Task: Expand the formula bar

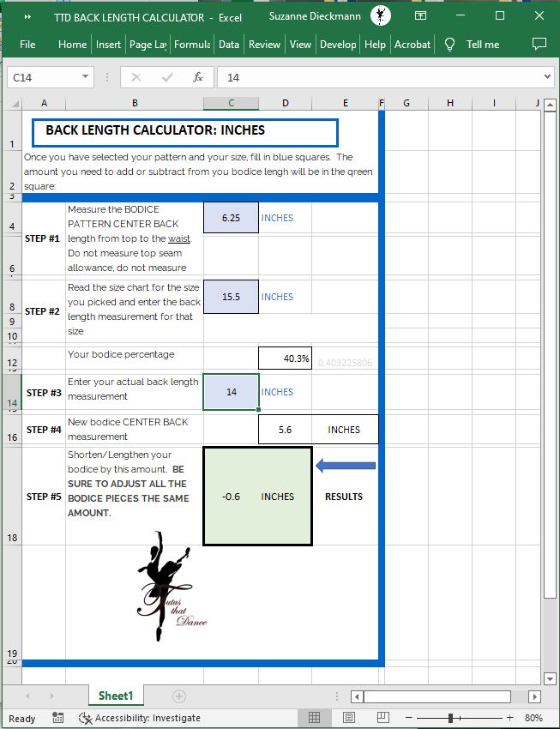Action: tap(548, 77)
